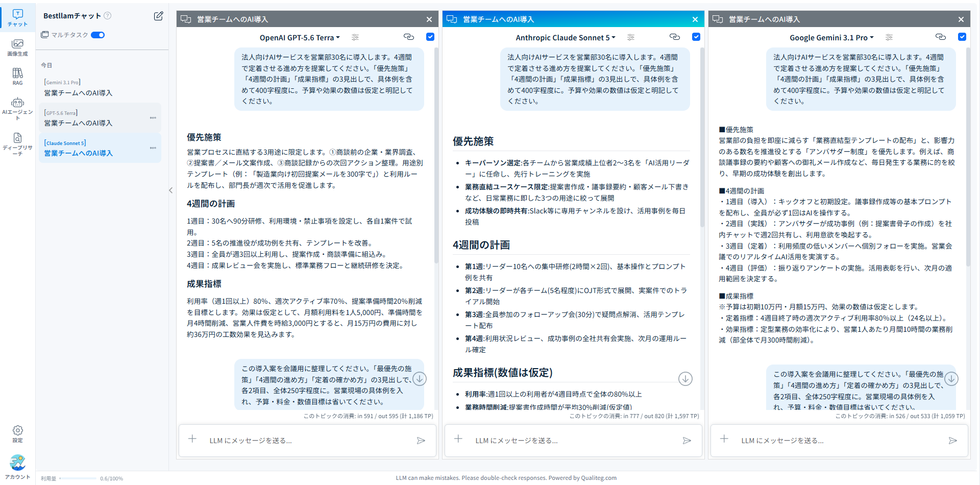Open 設定 settings gear in sidebar
980x485 pixels.
coord(17,434)
